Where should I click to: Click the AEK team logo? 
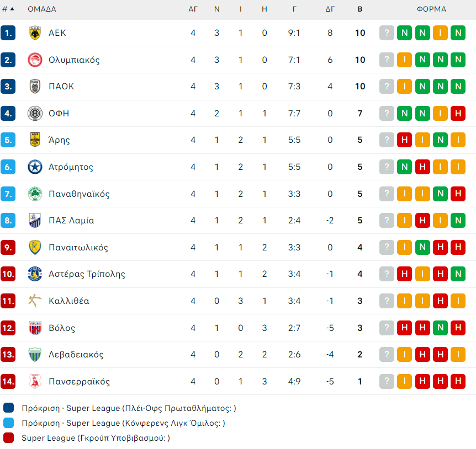pos(35,33)
